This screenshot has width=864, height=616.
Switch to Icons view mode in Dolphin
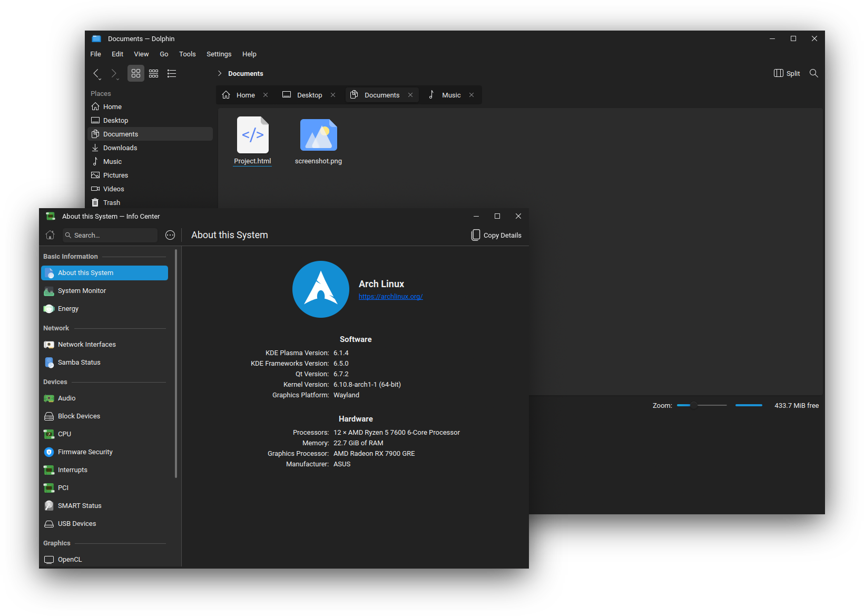pos(136,74)
